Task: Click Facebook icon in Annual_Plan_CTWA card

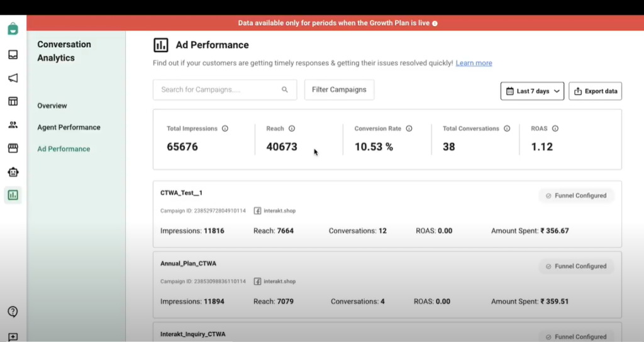Action: click(x=257, y=281)
